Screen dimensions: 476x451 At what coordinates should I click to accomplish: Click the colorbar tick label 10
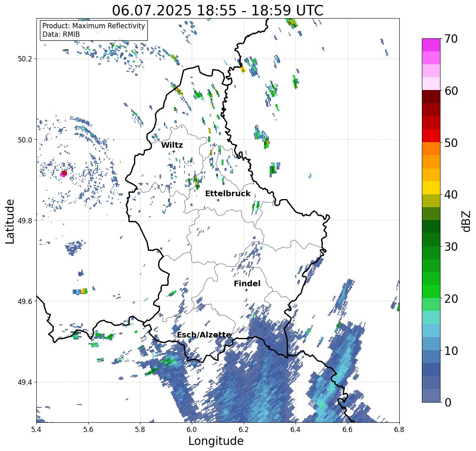pos(451,350)
